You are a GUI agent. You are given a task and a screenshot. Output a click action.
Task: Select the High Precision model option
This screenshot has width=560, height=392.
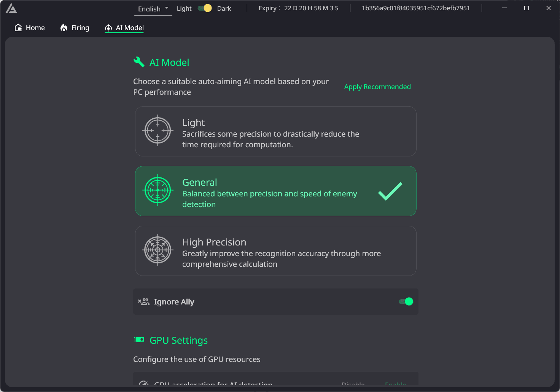(275, 251)
